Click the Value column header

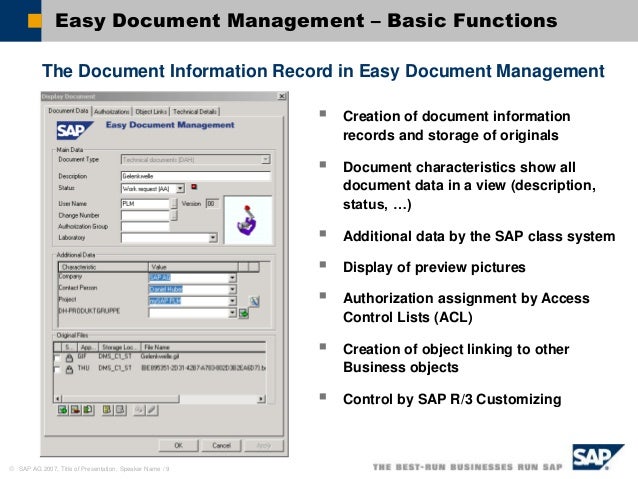coord(193,267)
